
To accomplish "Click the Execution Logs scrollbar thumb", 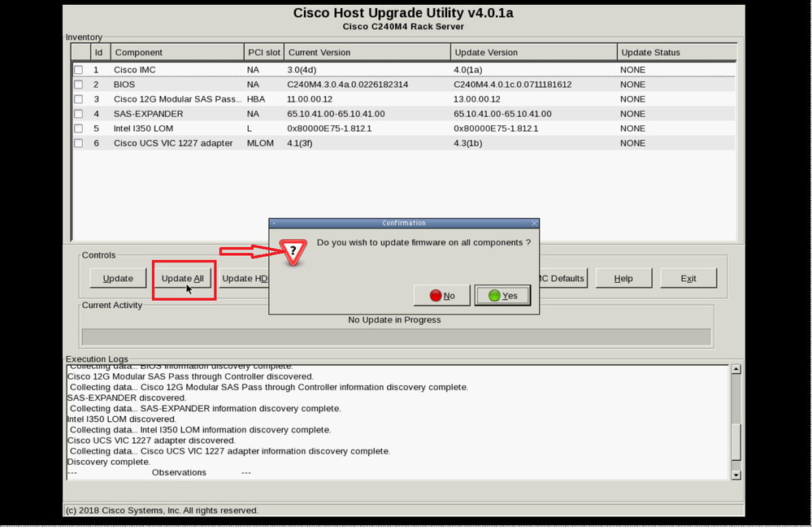I will [x=736, y=441].
